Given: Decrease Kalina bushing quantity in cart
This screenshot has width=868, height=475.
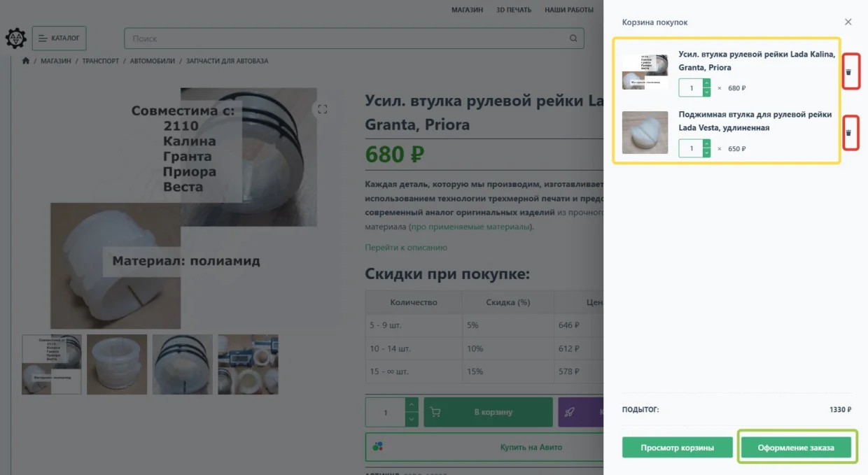Looking at the screenshot, I should point(706,92).
